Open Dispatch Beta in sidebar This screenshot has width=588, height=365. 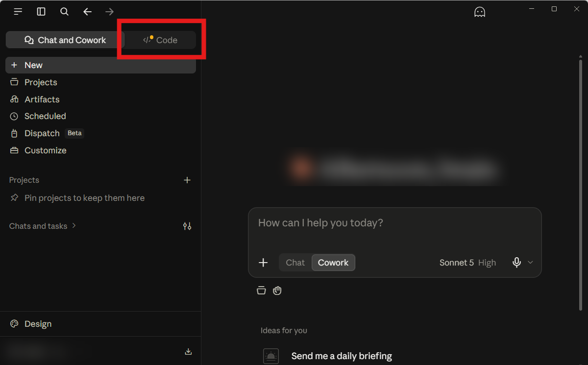pyautogui.click(x=100, y=133)
